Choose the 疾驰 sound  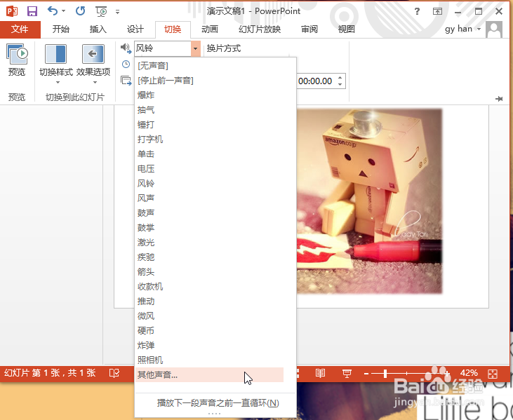209,257
